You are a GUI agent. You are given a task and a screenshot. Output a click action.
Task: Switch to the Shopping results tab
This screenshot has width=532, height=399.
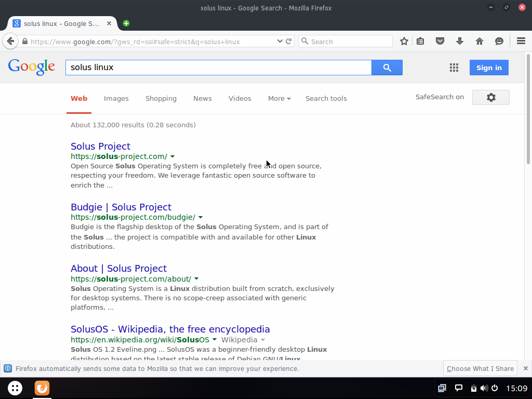[x=161, y=98]
